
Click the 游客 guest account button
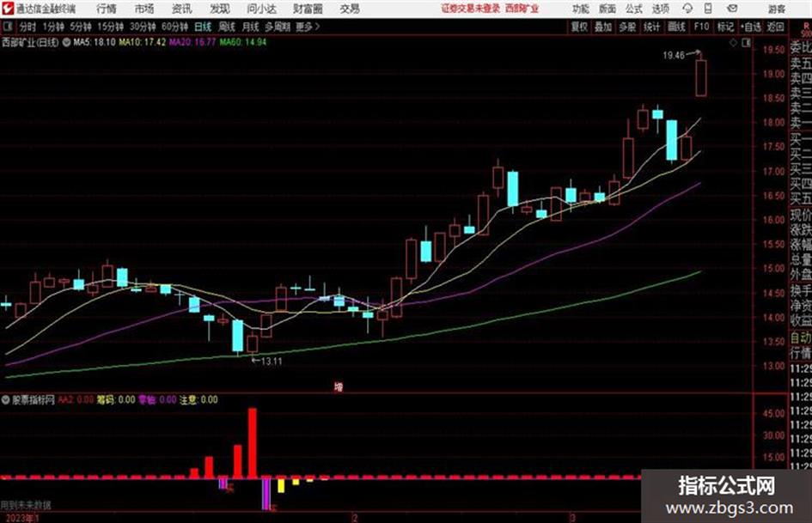(x=776, y=9)
